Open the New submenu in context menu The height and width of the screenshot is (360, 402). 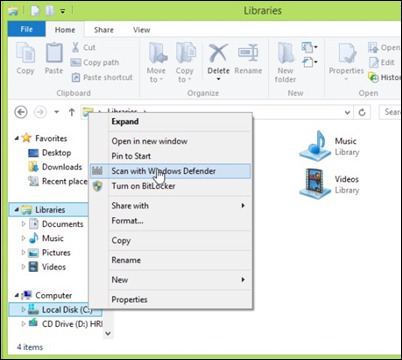[x=170, y=280]
